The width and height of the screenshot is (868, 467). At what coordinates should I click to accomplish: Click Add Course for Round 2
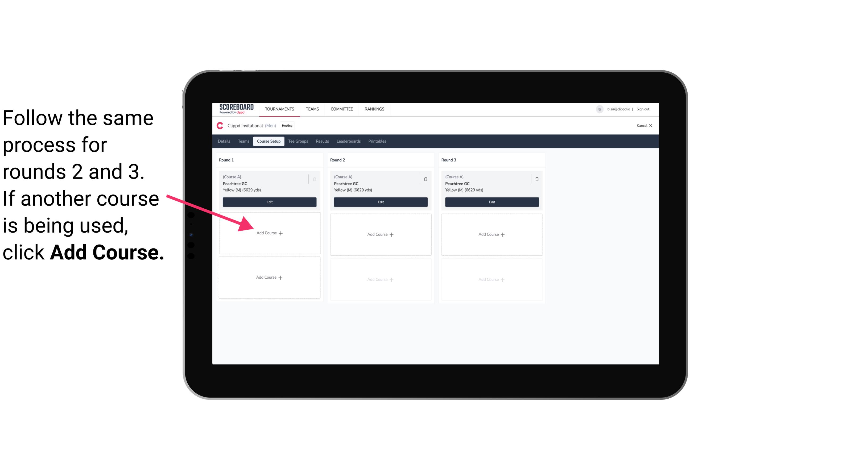(x=380, y=234)
